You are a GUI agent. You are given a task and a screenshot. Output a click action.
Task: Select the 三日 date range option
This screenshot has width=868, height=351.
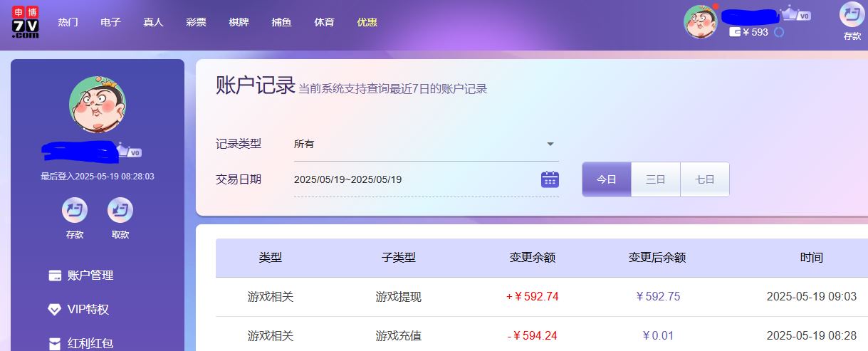point(656,179)
